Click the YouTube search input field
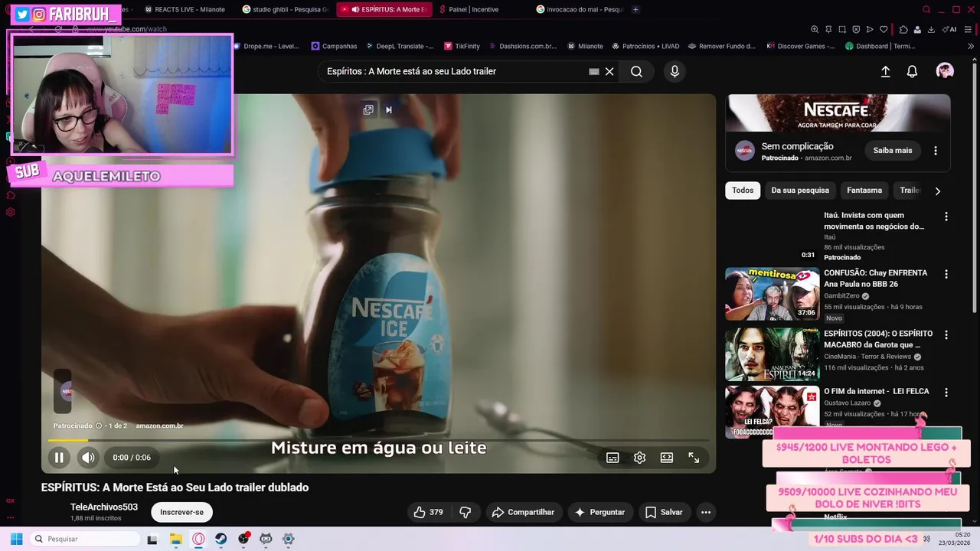Image resolution: width=980 pixels, height=551 pixels. pos(452,71)
